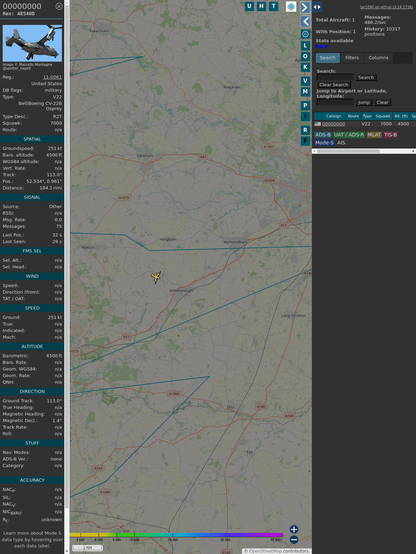
Task: Click the yellow Osprey aircraft marker on map
Action: coord(156,277)
